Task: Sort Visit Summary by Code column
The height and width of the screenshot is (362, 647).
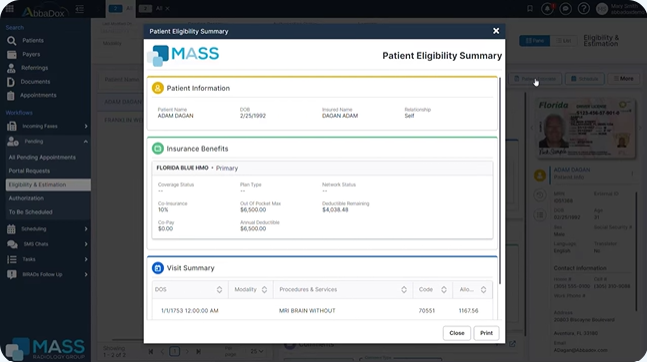Action: click(444, 290)
